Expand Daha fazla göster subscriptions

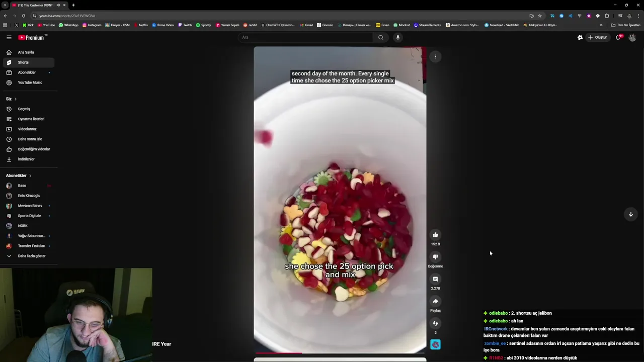tap(26, 256)
